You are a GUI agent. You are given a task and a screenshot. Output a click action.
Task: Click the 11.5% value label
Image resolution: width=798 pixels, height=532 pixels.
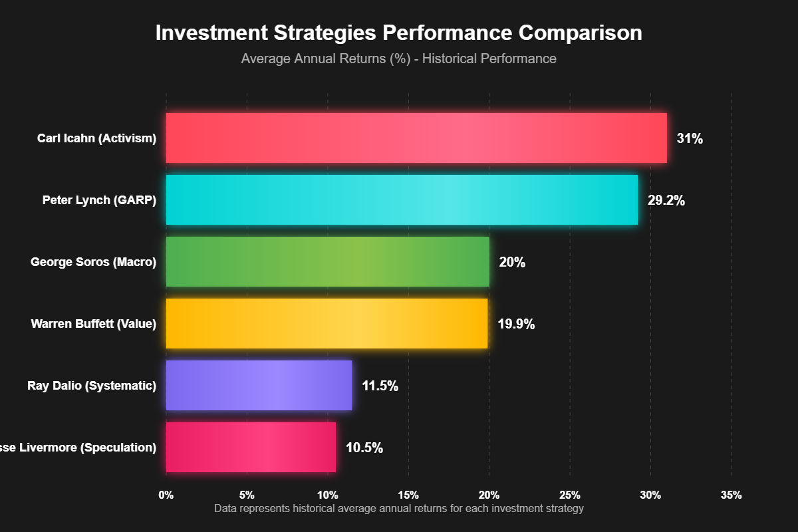point(380,386)
